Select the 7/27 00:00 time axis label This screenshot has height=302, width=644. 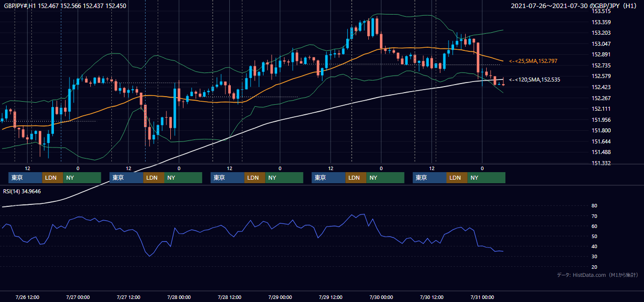(x=78, y=297)
